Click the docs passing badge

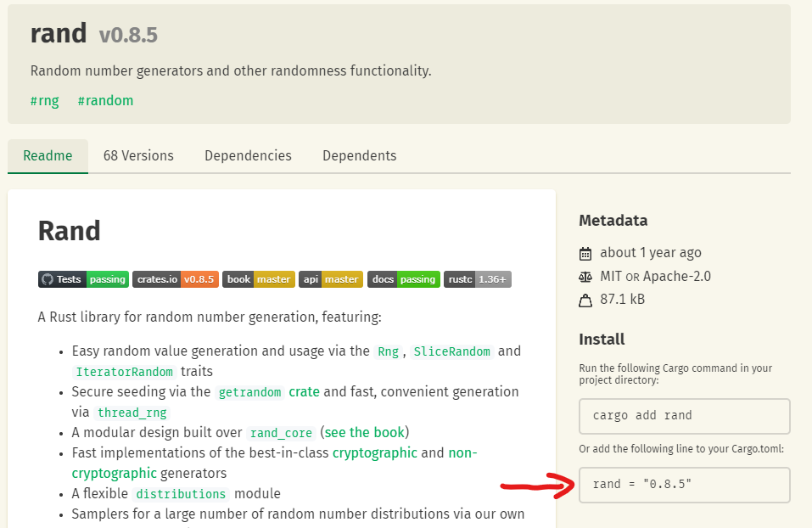403,278
